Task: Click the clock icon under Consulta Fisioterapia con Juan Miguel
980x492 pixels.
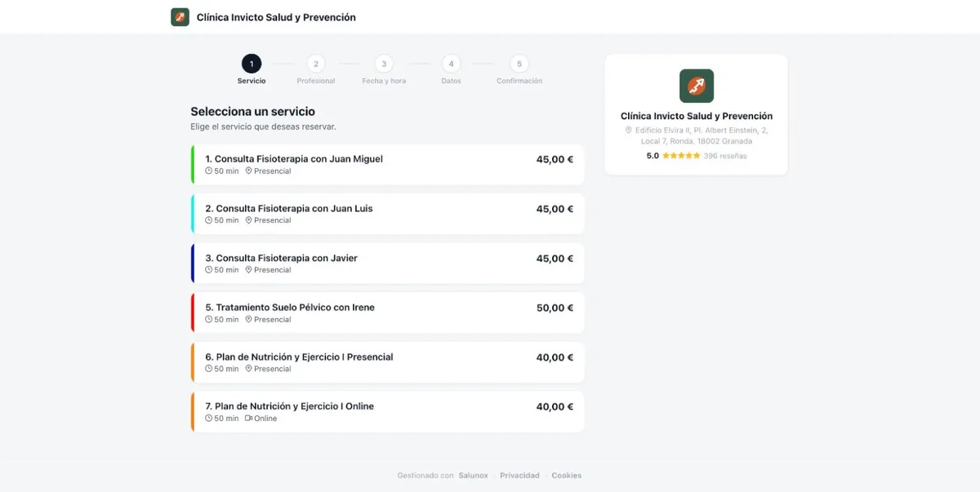Action: point(208,171)
